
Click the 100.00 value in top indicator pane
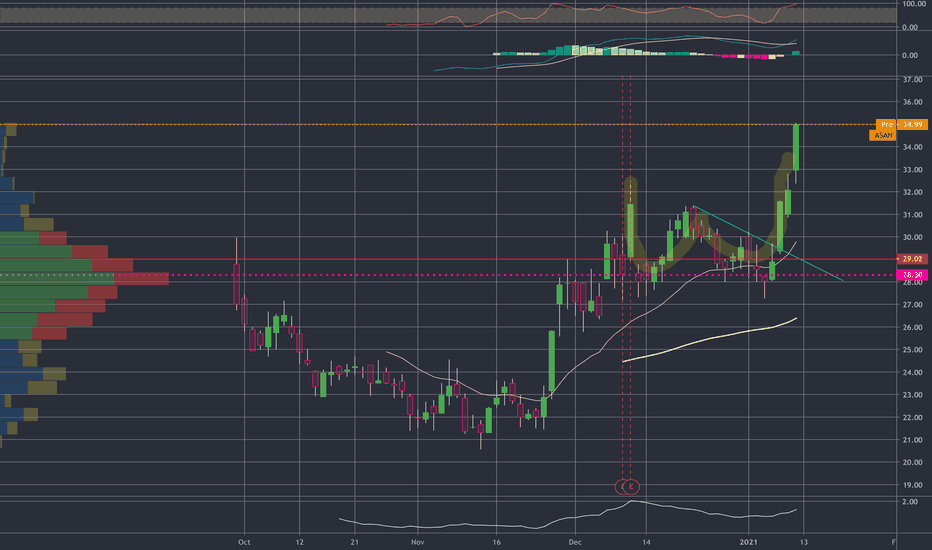pyautogui.click(x=914, y=4)
